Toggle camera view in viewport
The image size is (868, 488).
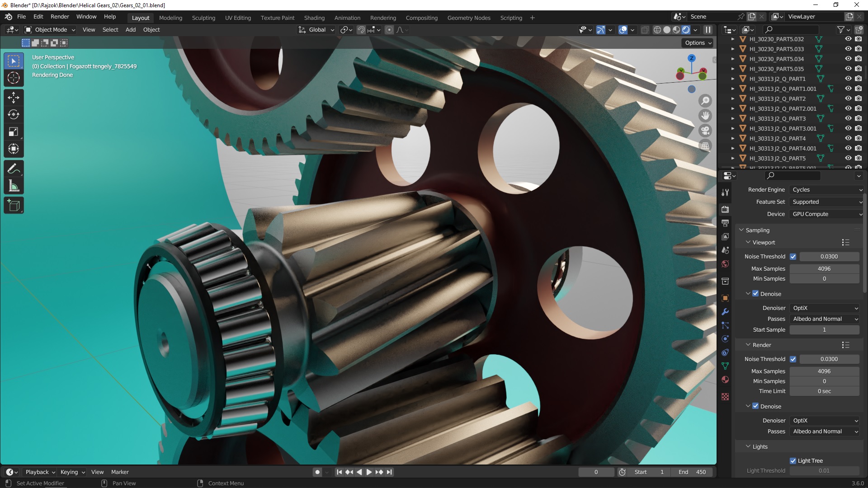[x=705, y=131]
